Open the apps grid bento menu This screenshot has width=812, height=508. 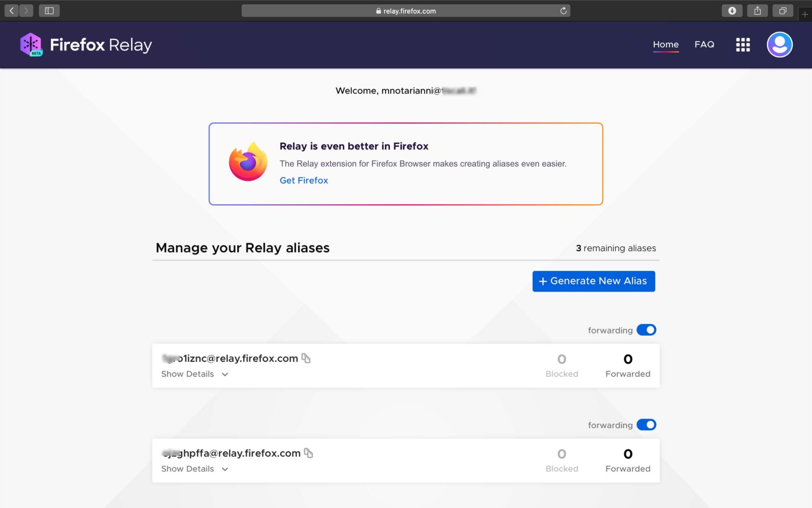[742, 45]
